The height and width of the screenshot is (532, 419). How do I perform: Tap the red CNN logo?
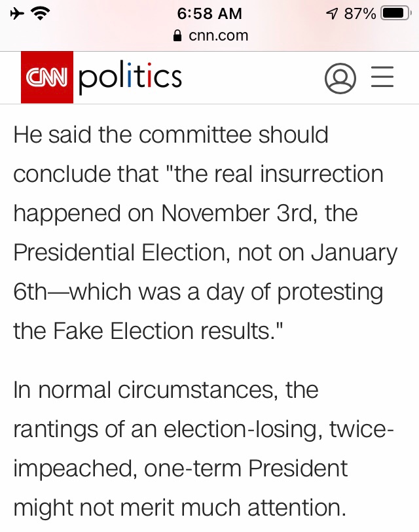click(47, 78)
